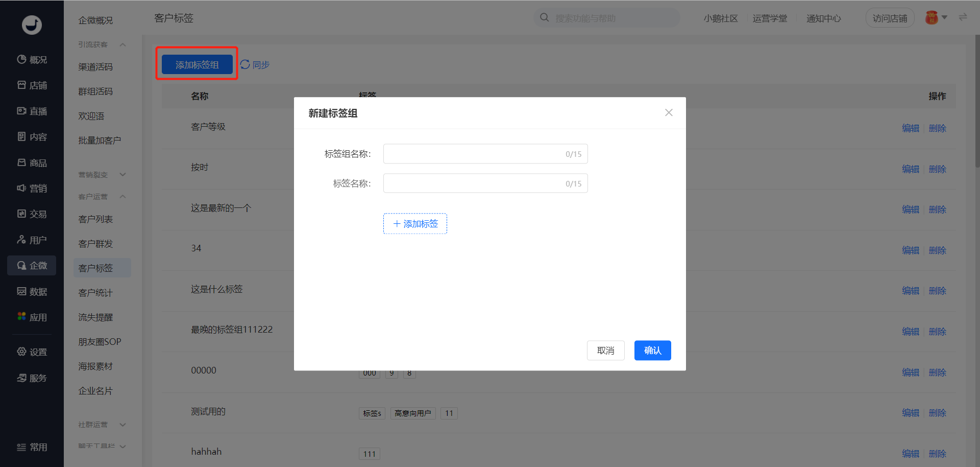Screen dimensions: 980x467
Task: Open the 店铺 store section
Action: click(x=32, y=85)
